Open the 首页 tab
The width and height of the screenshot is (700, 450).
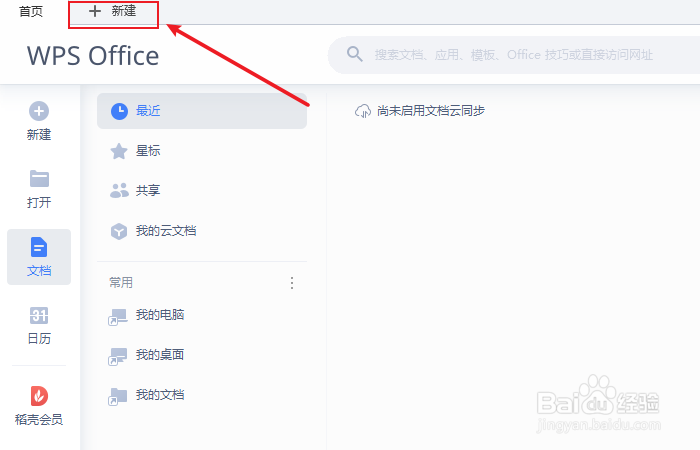pyautogui.click(x=31, y=11)
